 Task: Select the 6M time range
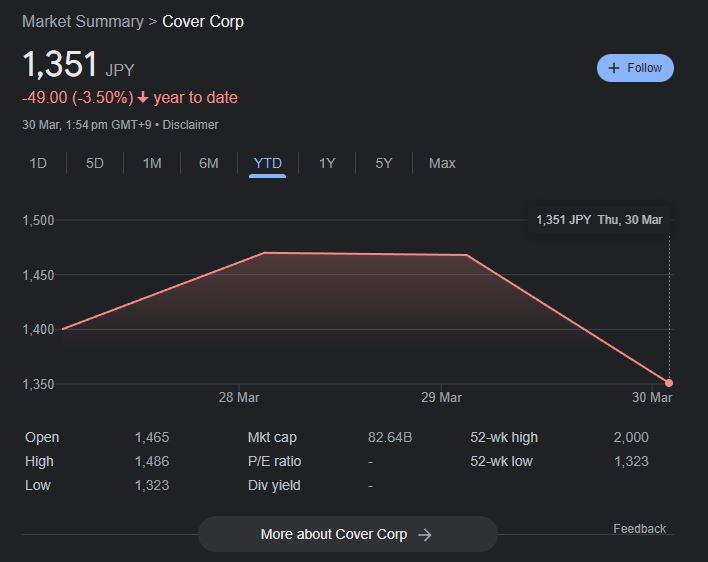209,163
